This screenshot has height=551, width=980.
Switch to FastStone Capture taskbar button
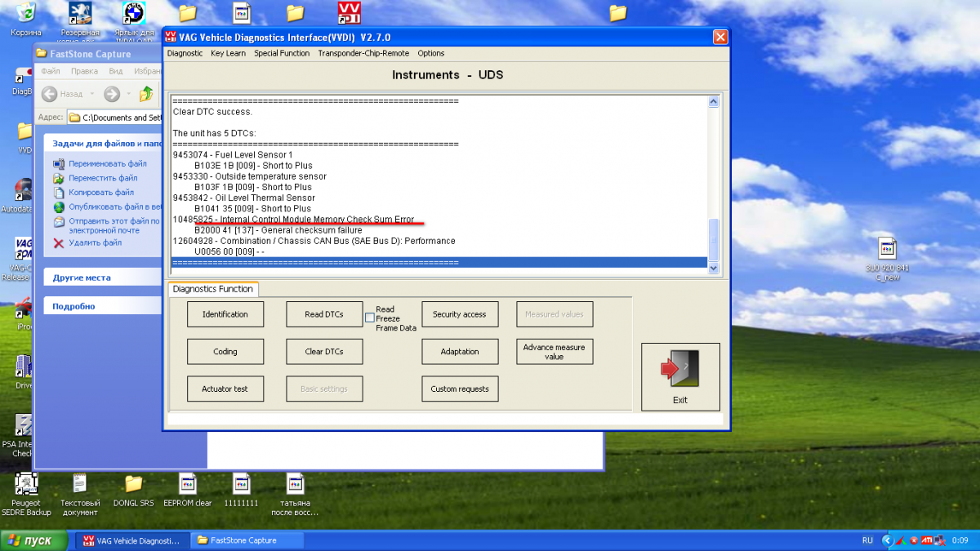(247, 540)
